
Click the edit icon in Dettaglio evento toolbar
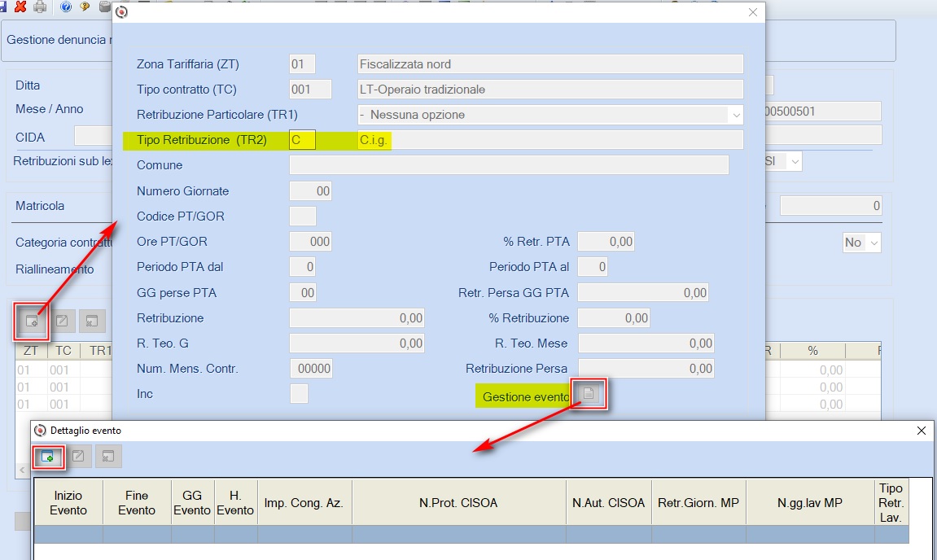(77, 457)
